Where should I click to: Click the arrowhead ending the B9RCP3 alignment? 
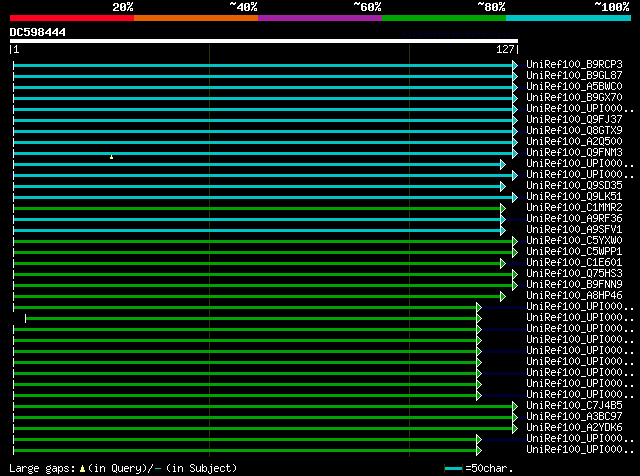point(515,65)
